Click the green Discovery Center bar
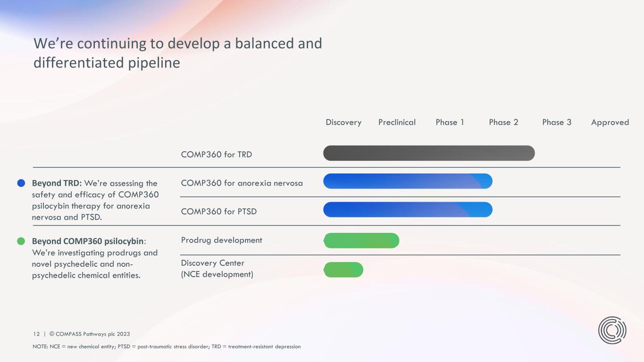 coord(343,270)
